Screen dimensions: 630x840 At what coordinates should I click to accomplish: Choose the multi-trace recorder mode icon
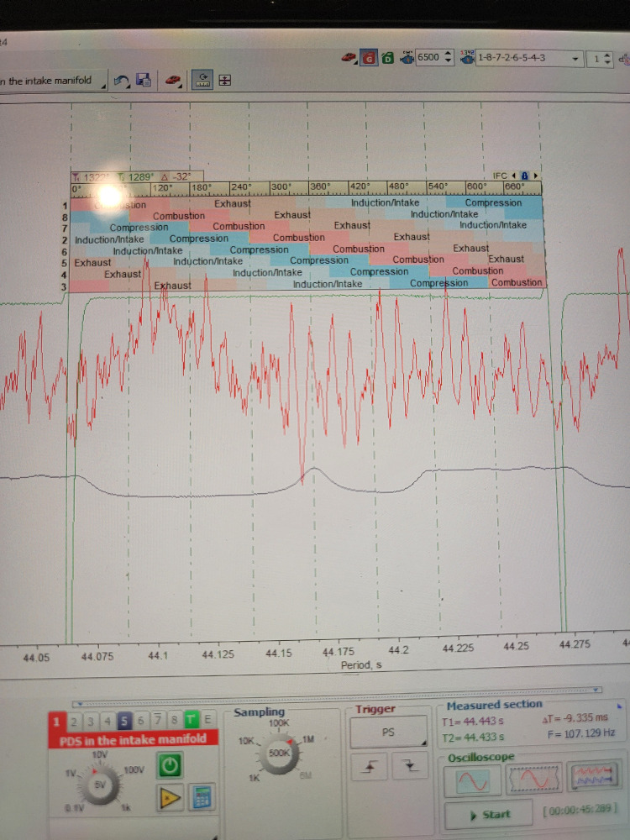(591, 780)
